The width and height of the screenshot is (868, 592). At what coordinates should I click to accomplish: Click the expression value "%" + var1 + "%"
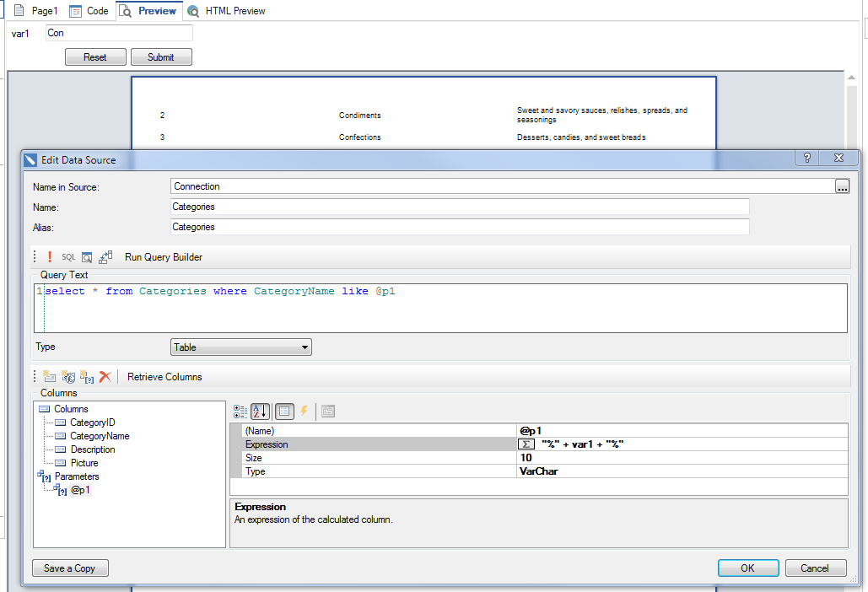tap(582, 444)
